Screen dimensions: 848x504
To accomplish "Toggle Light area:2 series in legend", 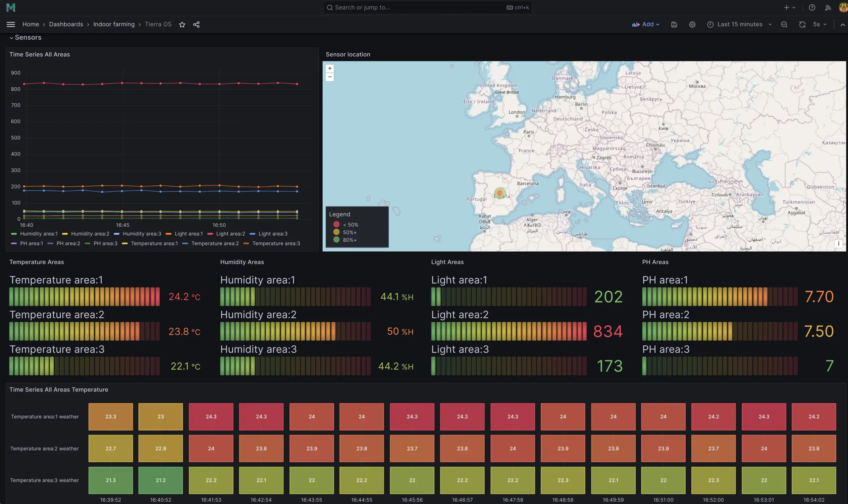I will pos(230,234).
